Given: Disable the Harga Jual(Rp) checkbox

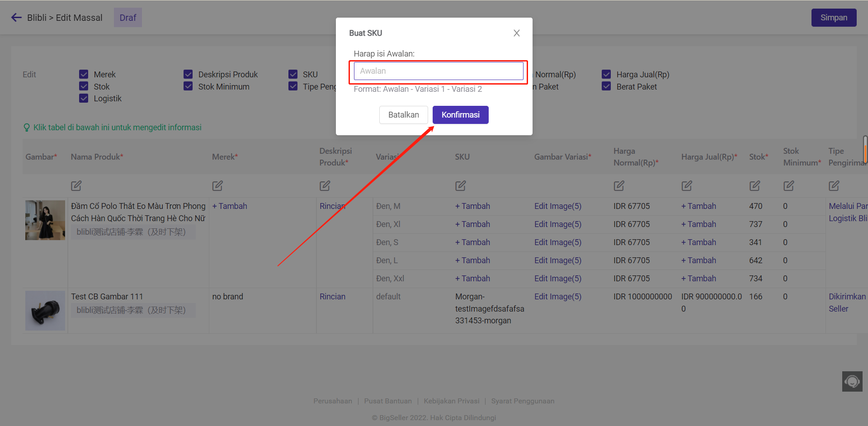Looking at the screenshot, I should (x=606, y=74).
